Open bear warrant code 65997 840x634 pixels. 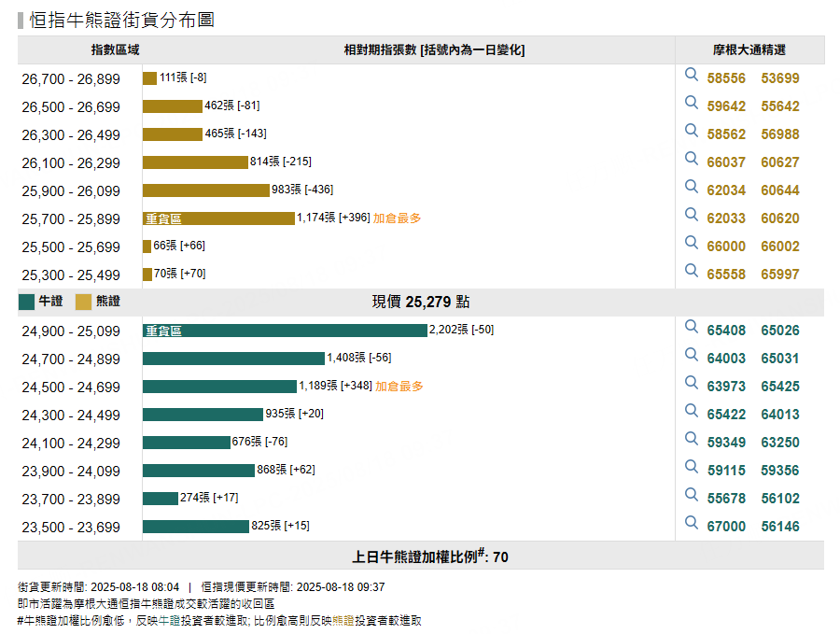(x=780, y=274)
